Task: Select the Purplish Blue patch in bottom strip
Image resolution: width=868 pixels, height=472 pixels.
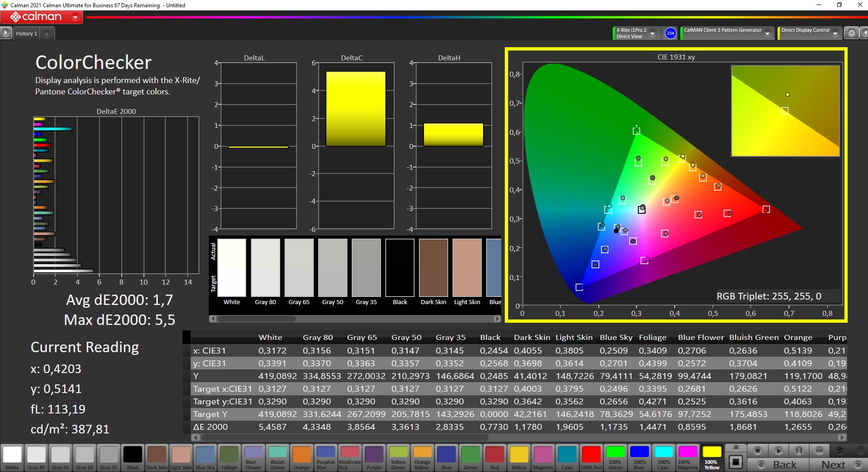Action: [325, 457]
